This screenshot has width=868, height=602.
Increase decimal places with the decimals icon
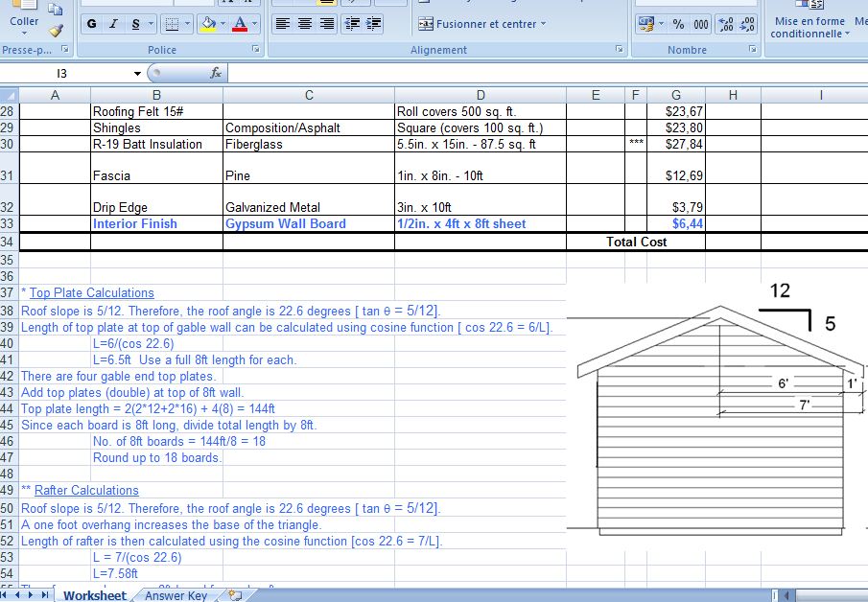tap(725, 24)
